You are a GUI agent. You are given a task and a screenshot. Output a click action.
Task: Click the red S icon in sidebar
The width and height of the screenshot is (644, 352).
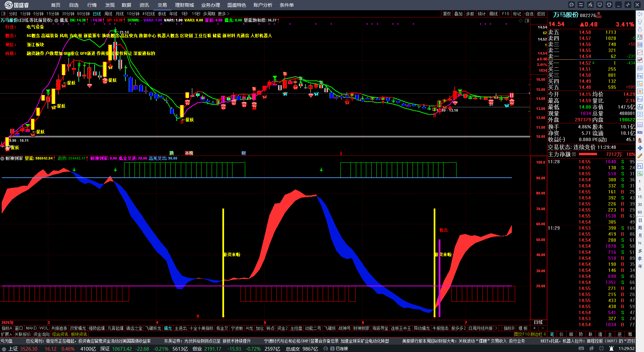[x=640, y=140]
